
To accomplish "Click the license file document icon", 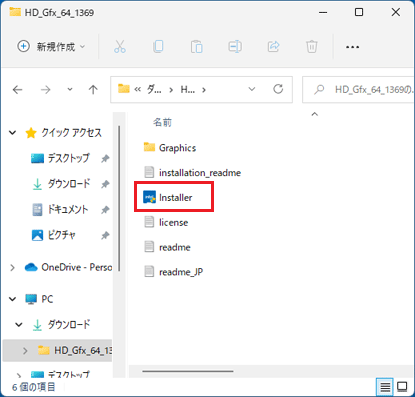I will tap(149, 222).
